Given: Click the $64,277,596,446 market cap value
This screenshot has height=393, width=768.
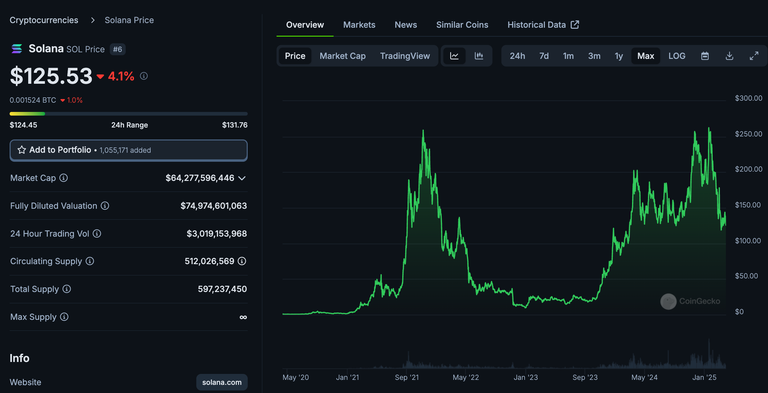Looking at the screenshot, I should point(200,178).
